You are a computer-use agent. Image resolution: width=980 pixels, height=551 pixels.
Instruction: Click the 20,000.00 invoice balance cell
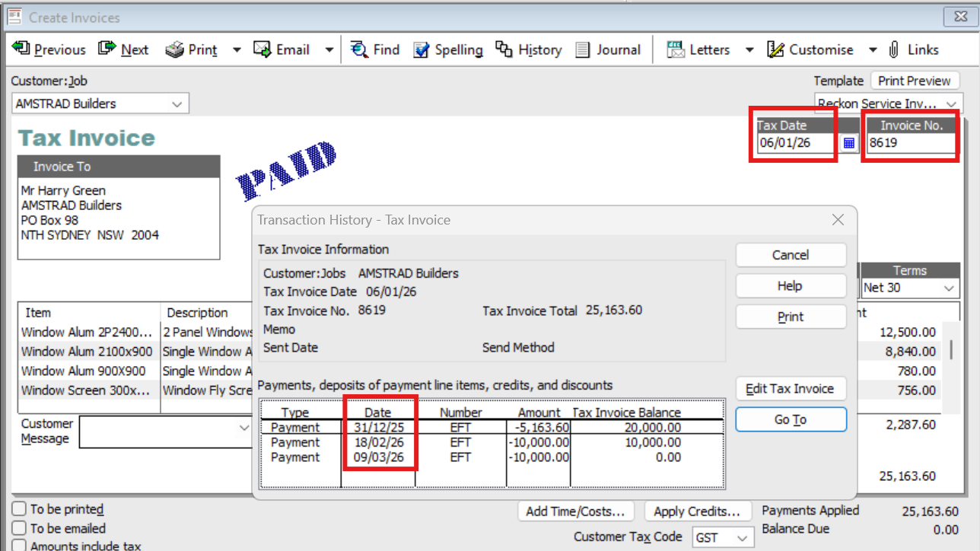(x=651, y=428)
